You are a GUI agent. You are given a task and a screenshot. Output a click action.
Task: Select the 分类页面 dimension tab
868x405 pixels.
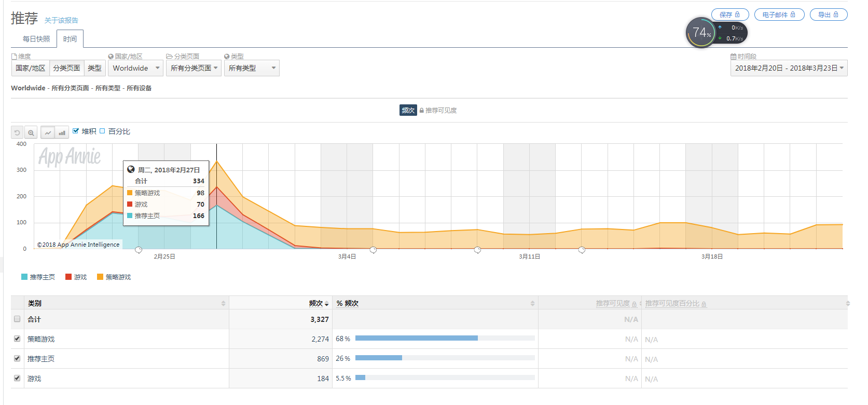66,68
